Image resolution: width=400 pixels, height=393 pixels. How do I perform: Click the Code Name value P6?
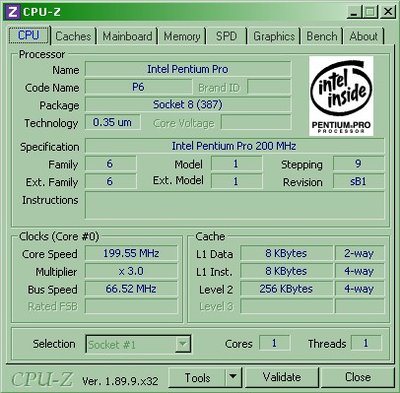pyautogui.click(x=138, y=87)
